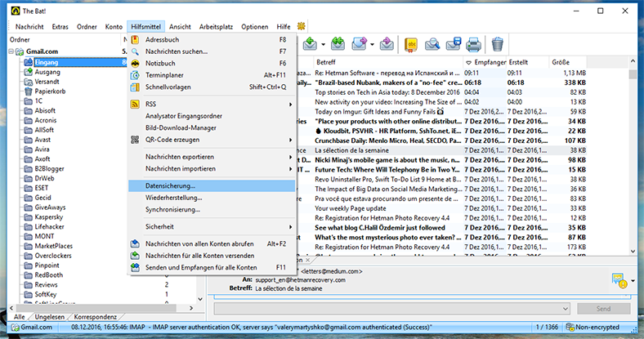Click the Redirect message purple arrow icon

[387, 44]
